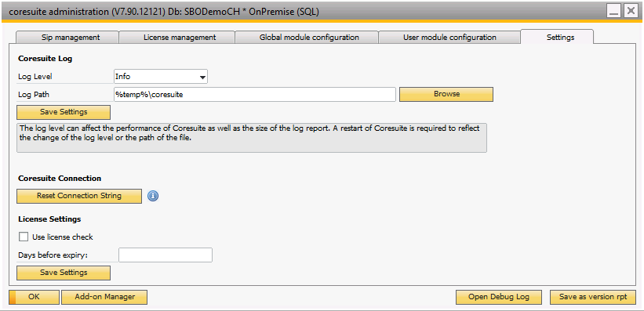The width and height of the screenshot is (644, 311).
Task: Click the Coresuite Connection heading
Action: pyautogui.click(x=60, y=179)
